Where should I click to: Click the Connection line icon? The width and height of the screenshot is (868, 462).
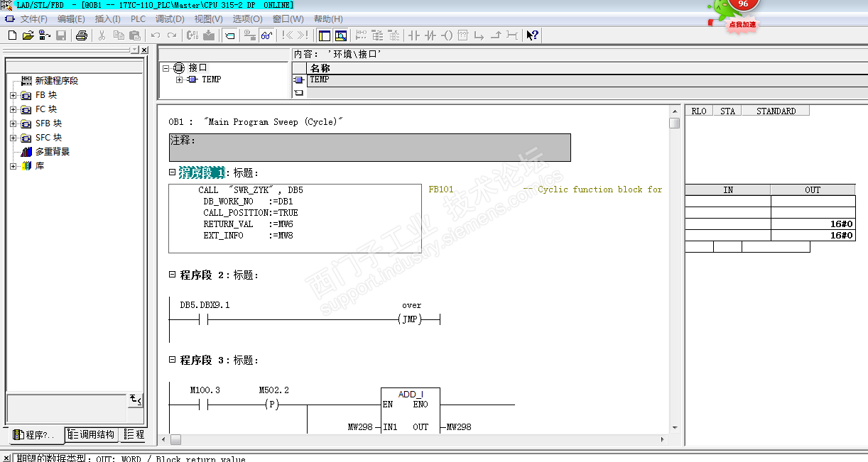[512, 35]
